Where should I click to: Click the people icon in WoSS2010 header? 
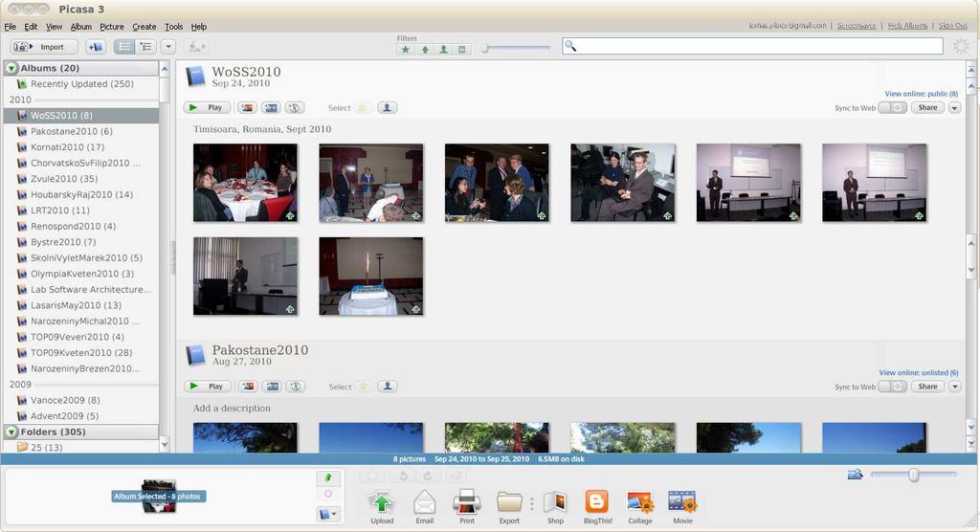pyautogui.click(x=387, y=107)
